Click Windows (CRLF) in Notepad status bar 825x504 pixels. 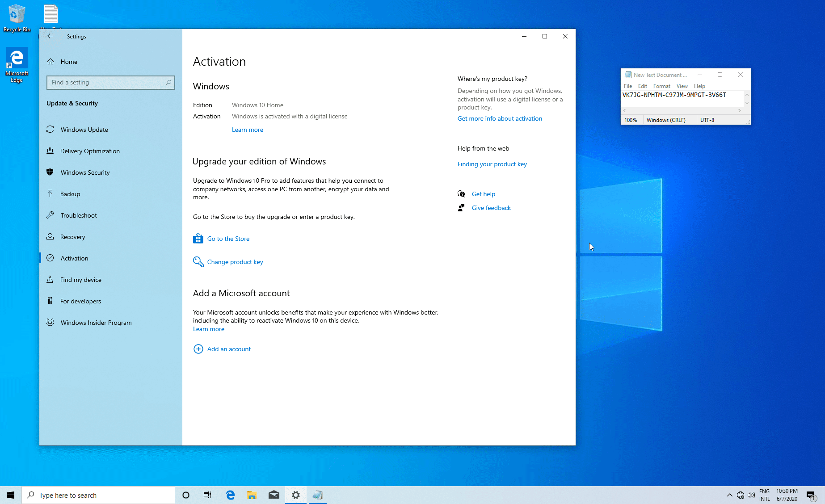[666, 120]
